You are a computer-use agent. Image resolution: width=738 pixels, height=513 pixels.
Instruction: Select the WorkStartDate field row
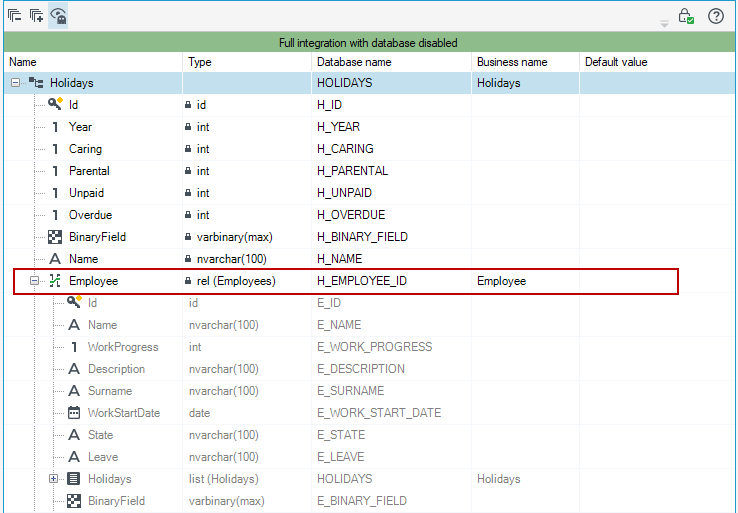pyautogui.click(x=369, y=413)
